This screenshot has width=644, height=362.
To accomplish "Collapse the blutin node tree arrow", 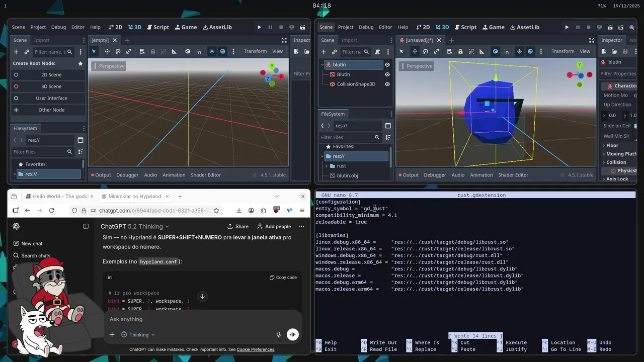I will [x=323, y=64].
